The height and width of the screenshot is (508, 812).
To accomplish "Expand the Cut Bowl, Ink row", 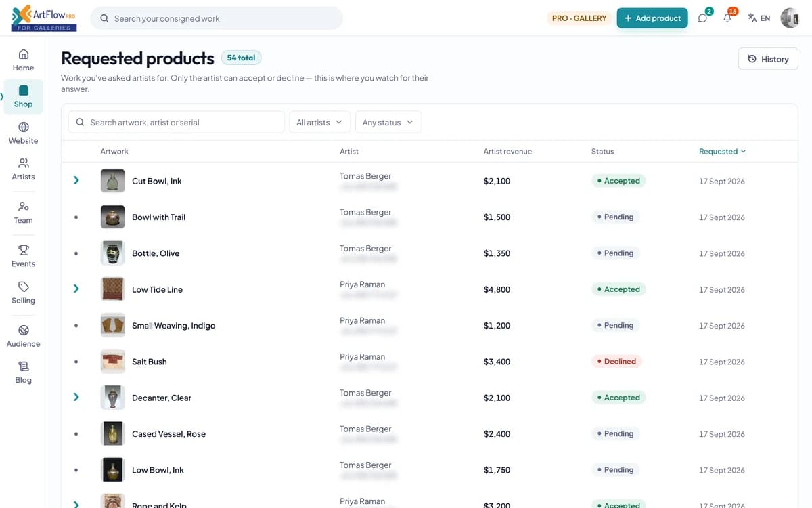I will tap(76, 180).
